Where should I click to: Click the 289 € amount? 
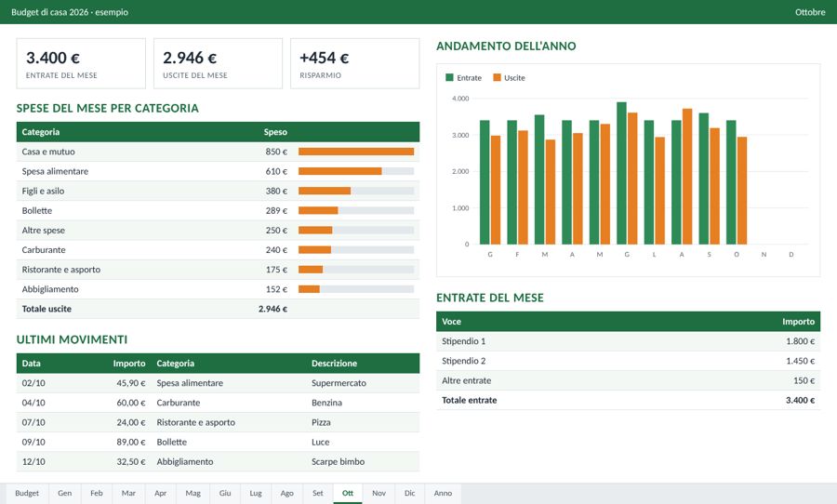click(276, 210)
